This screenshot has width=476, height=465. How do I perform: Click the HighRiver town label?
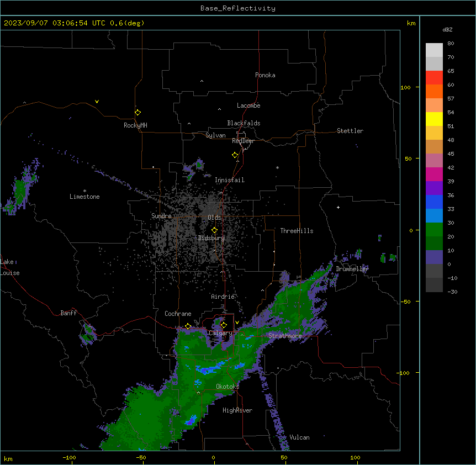[x=237, y=410]
